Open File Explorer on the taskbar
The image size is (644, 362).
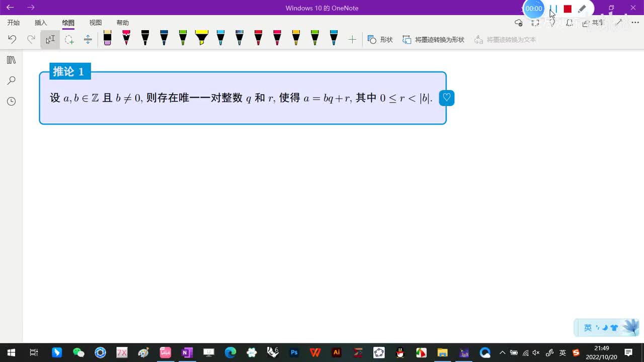442,352
